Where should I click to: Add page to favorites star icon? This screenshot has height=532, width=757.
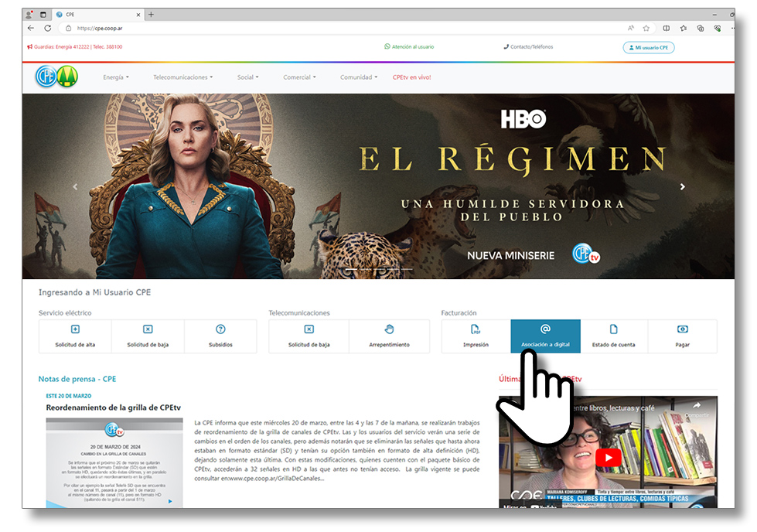(646, 28)
